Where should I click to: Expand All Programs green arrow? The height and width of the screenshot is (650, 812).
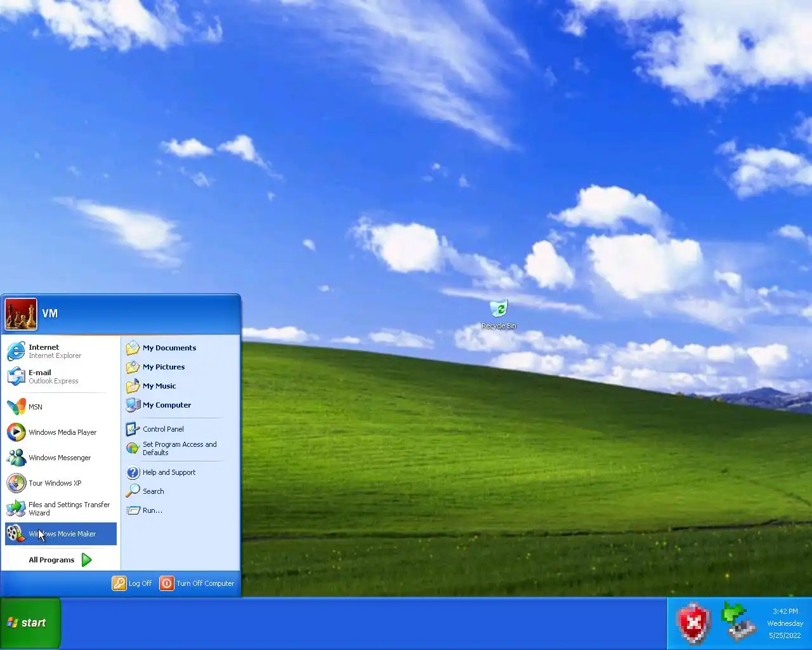pos(87,560)
